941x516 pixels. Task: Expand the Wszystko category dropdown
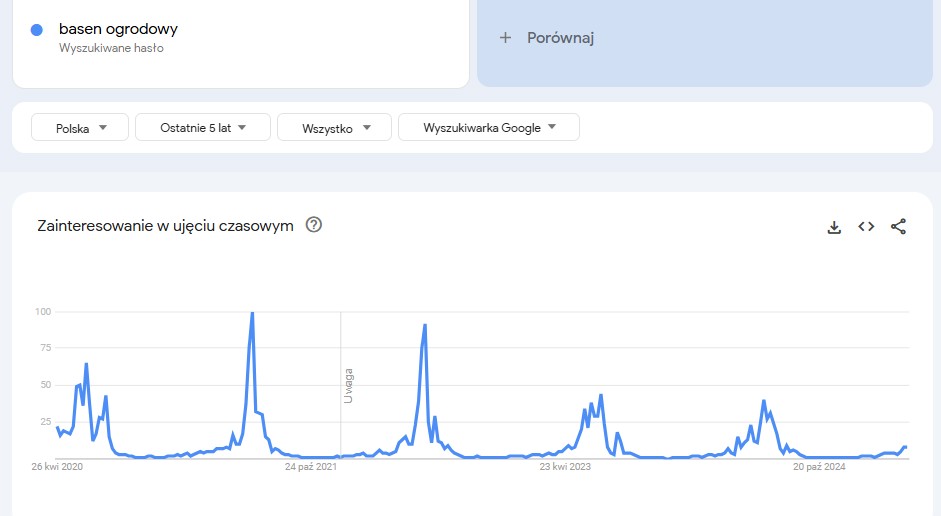(334, 127)
